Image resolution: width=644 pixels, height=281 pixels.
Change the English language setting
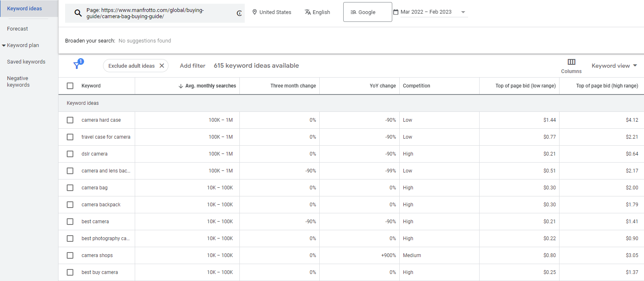pyautogui.click(x=317, y=12)
